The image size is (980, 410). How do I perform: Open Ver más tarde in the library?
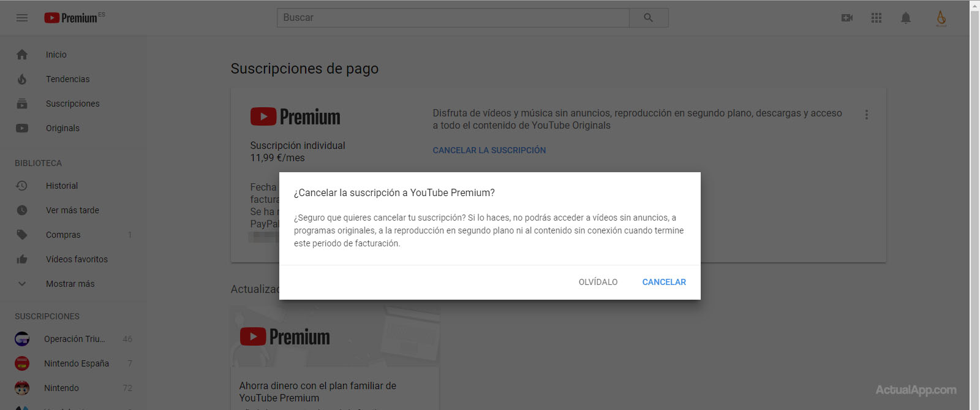(73, 210)
